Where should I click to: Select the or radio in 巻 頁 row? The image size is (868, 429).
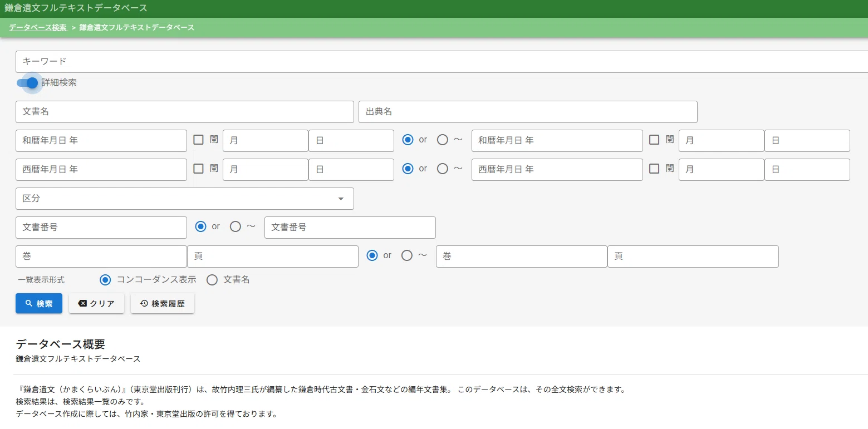point(372,255)
